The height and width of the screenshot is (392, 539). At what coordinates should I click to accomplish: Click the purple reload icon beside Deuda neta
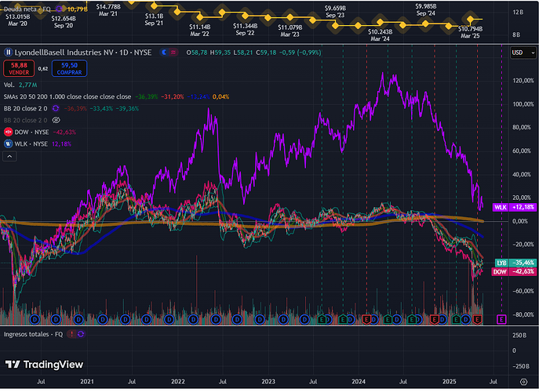pyautogui.click(x=59, y=9)
